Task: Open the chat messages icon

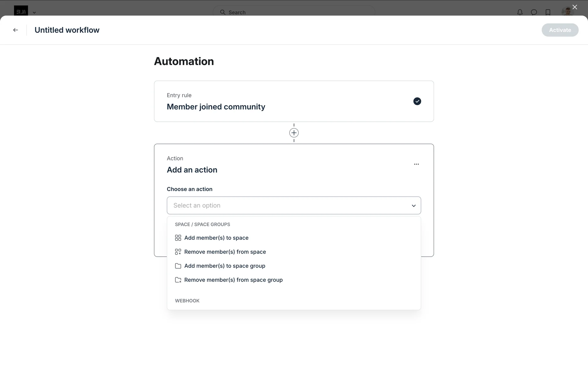Action: pyautogui.click(x=534, y=12)
